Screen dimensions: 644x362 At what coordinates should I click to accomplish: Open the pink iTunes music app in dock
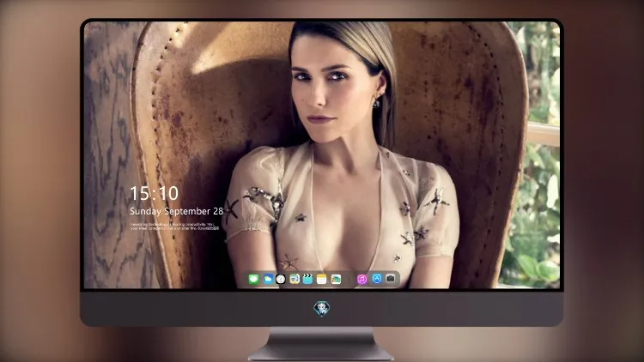click(x=361, y=280)
